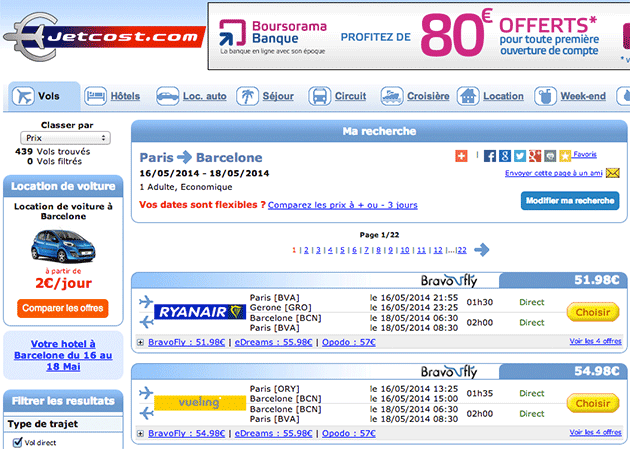Click the Vueling airline logo

[200, 403]
